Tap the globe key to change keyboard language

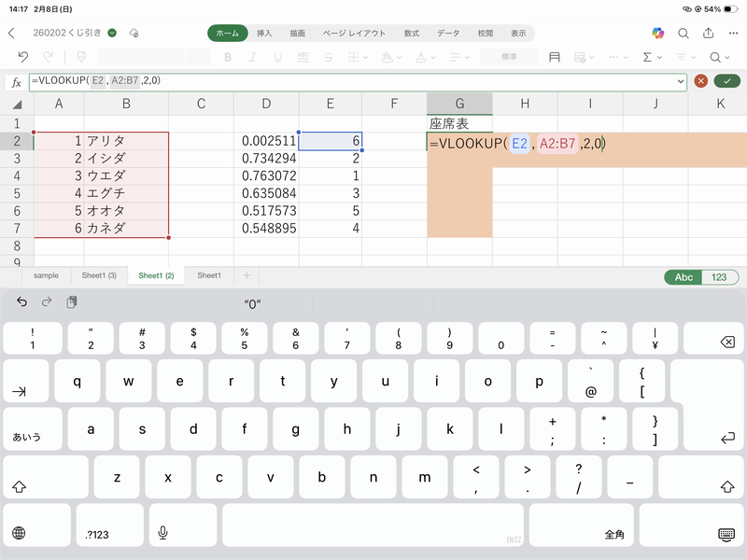pyautogui.click(x=19, y=533)
